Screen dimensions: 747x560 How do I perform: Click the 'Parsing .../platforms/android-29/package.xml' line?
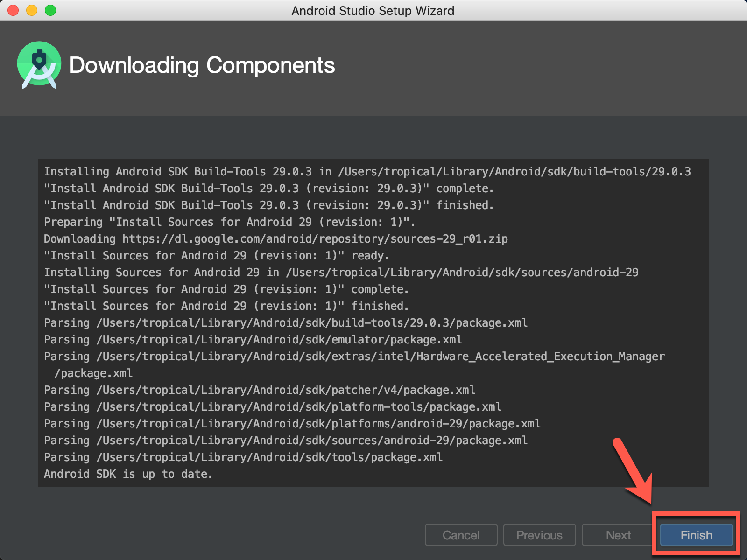coord(292,424)
